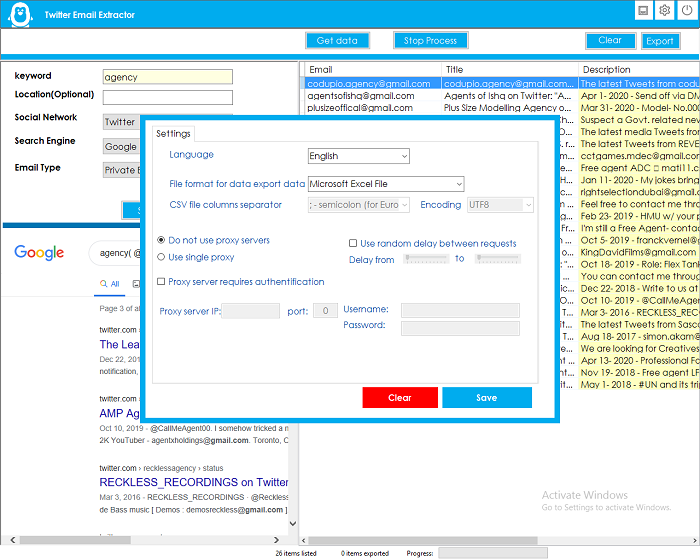Click browser pane scroll down arrow
700x560 pixels.
pyautogui.click(x=293, y=523)
